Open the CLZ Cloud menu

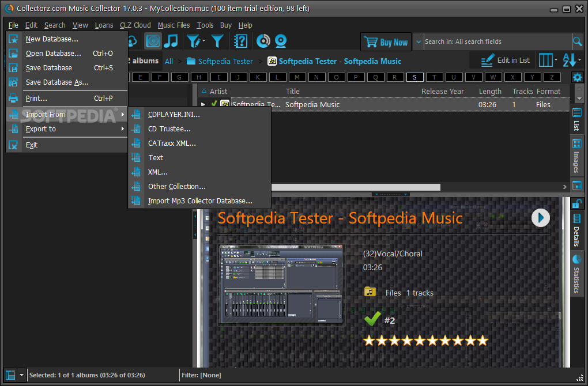[x=135, y=25]
